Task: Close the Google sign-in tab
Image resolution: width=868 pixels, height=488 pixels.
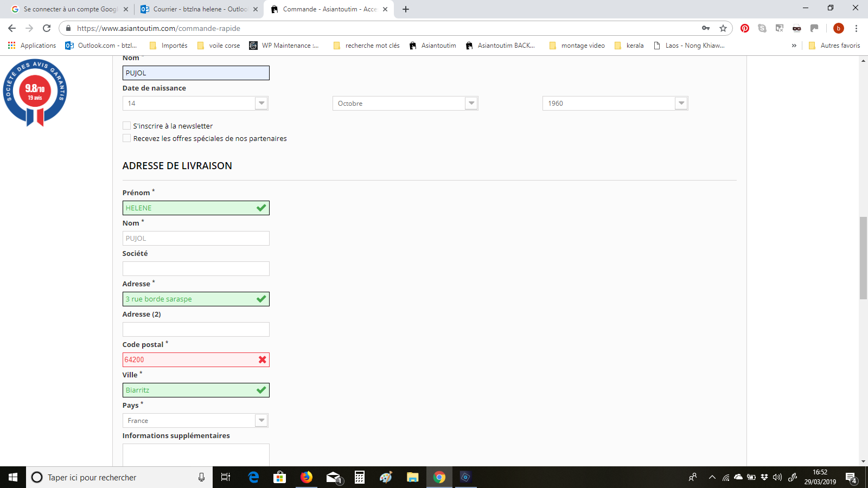Action: click(126, 9)
